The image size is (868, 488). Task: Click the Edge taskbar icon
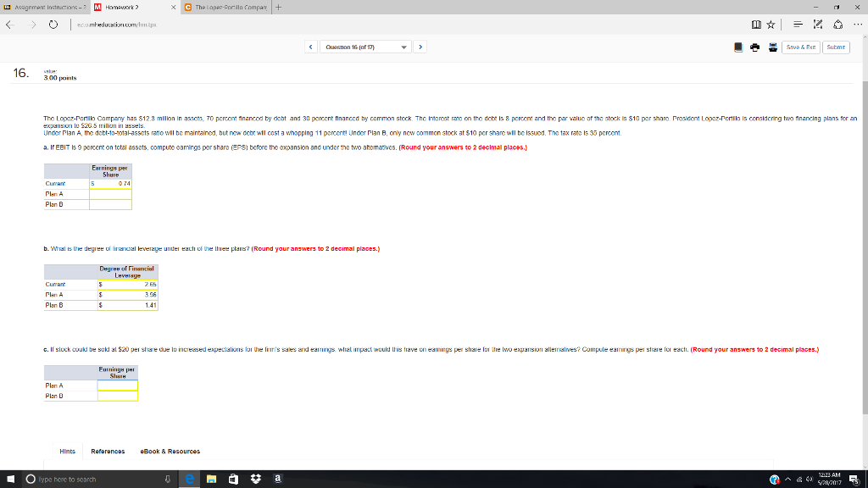tap(189, 480)
